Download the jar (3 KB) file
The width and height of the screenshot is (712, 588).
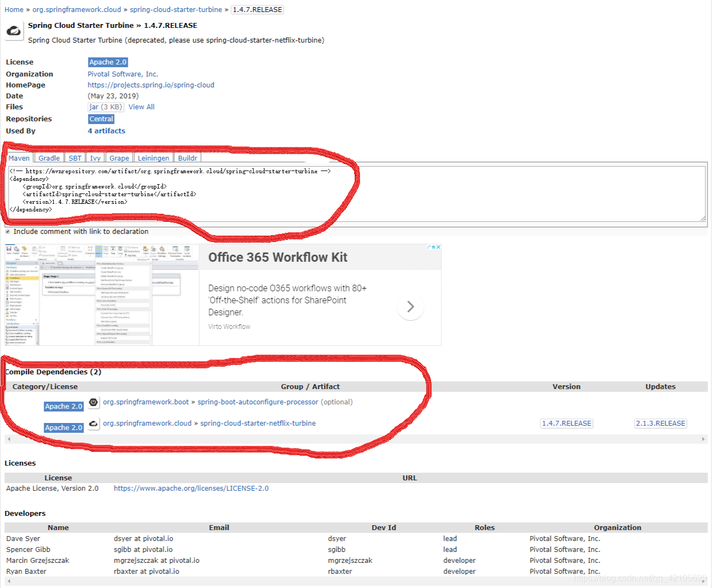point(106,107)
